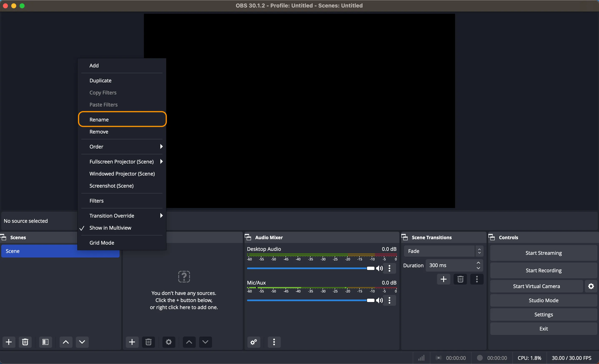This screenshot has width=599, height=364.
Task: Click the streaming status broadcast icon
Action: 438,358
